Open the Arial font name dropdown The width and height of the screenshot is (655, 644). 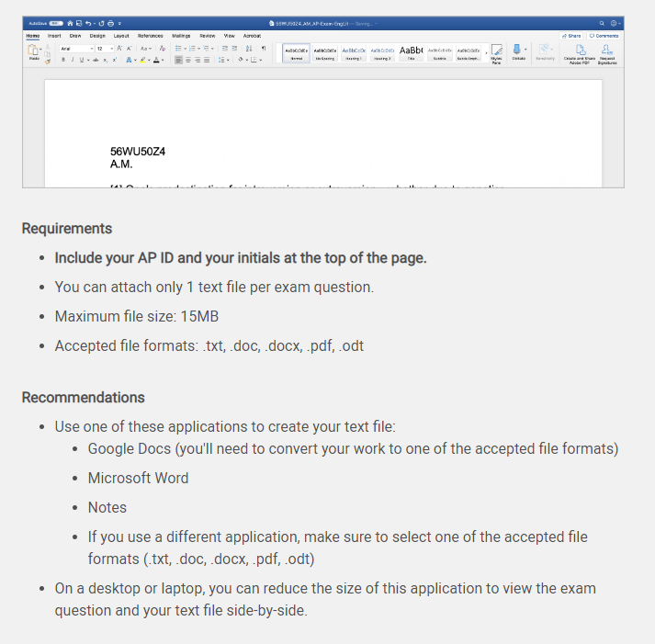[x=76, y=49]
